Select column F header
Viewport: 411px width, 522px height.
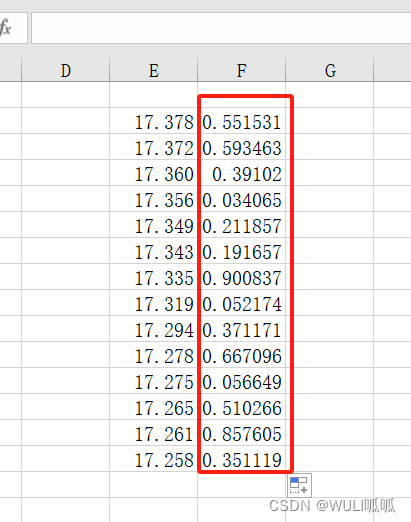point(242,69)
